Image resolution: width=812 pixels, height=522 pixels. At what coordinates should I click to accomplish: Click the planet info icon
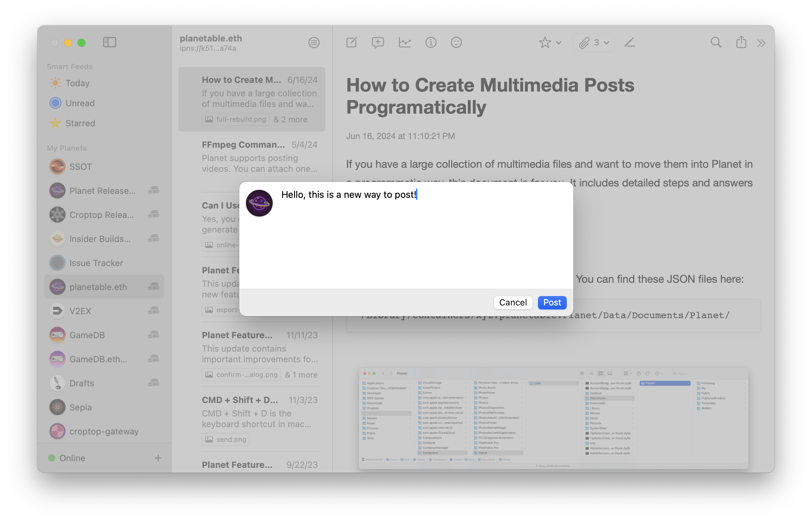click(430, 43)
